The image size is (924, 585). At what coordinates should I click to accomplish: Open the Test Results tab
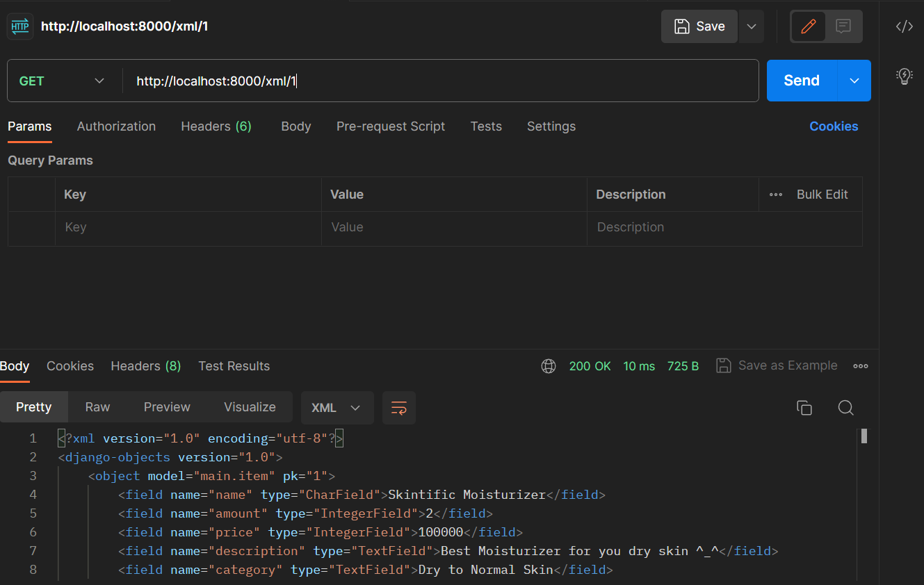(x=234, y=365)
